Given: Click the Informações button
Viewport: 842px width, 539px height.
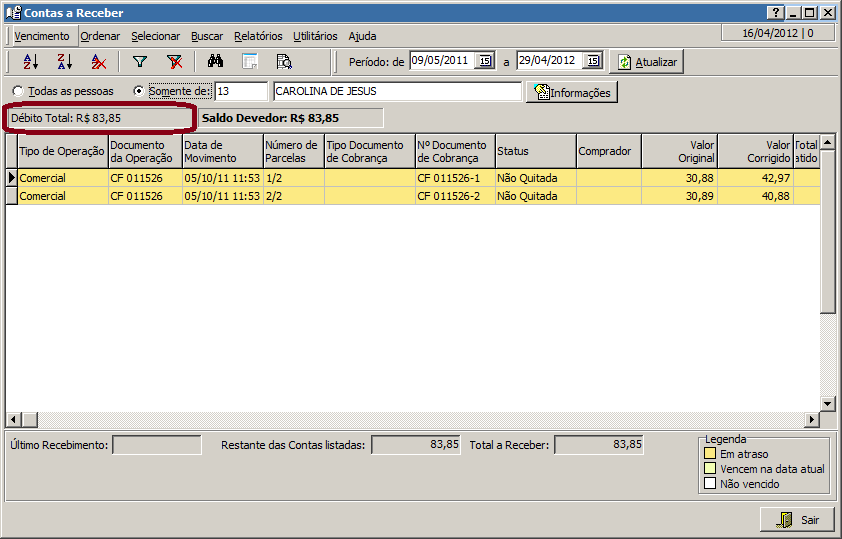Looking at the screenshot, I should [572, 92].
